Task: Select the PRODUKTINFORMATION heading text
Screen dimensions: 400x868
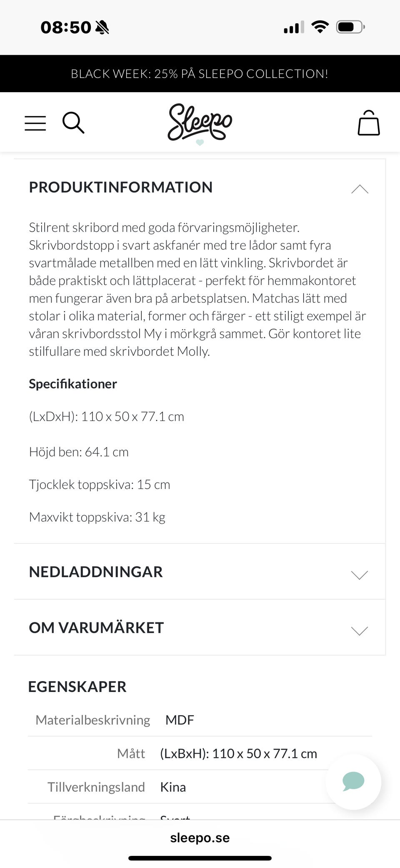Action: click(x=121, y=187)
